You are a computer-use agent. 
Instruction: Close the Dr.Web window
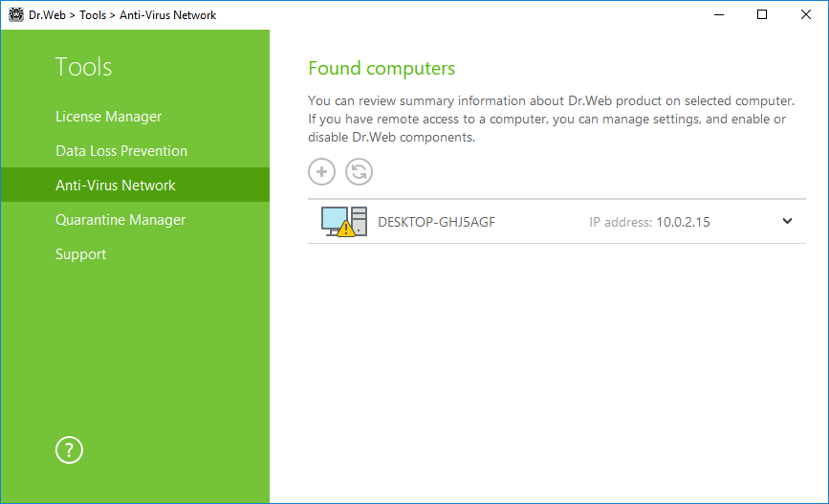tap(806, 14)
